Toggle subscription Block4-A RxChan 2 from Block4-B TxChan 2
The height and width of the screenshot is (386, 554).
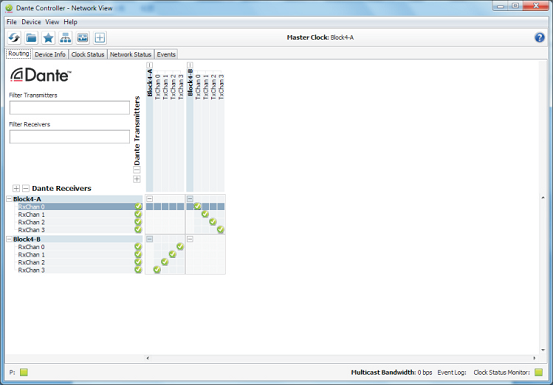[x=213, y=222]
